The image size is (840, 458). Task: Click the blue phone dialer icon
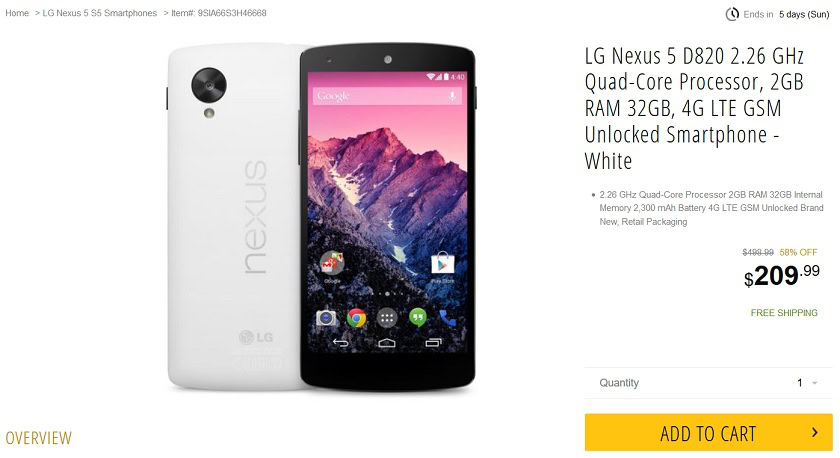[448, 318]
